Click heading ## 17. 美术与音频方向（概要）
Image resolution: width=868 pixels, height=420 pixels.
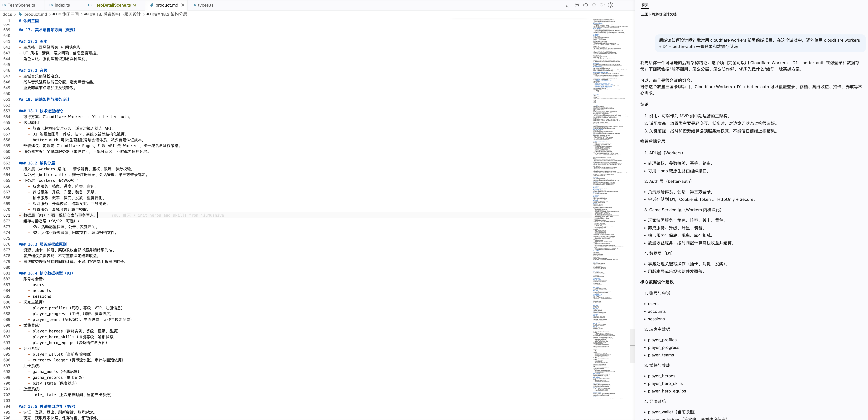(x=47, y=30)
